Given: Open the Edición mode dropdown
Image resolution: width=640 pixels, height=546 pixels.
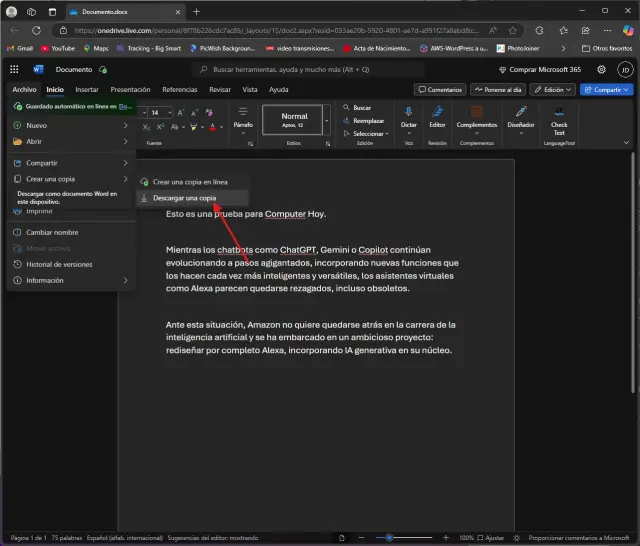Looking at the screenshot, I should (x=554, y=90).
